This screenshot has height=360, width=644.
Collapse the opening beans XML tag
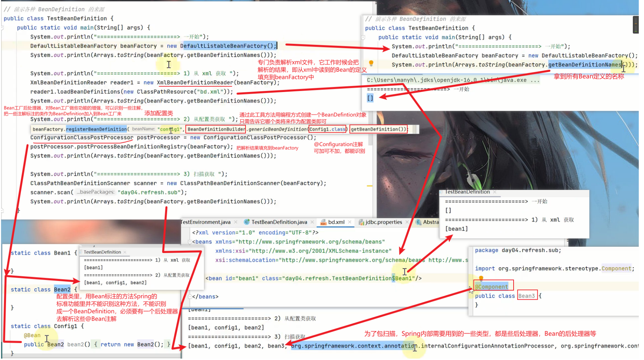coord(190,242)
